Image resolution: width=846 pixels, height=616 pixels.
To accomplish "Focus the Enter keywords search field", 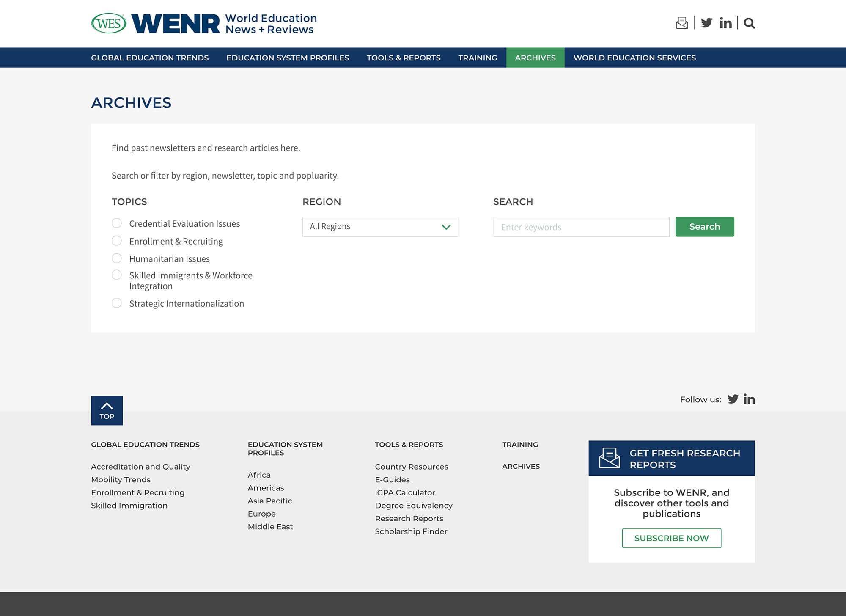I will 581,227.
